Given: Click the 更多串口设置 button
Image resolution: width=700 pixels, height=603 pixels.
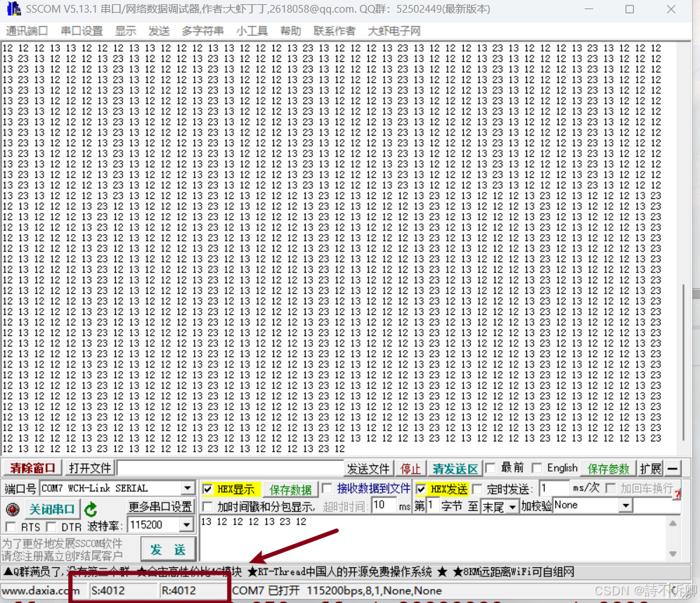Looking at the screenshot, I should [x=160, y=507].
